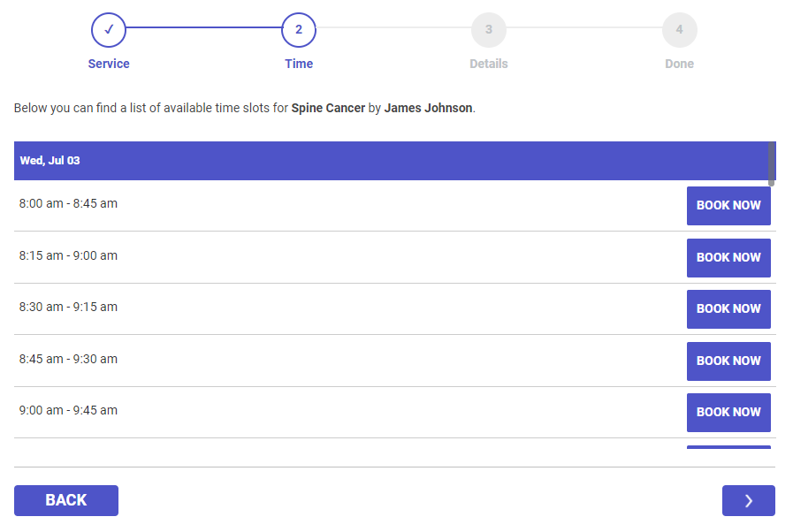Book the 9:00 am - 9:45 am slot
Image resolution: width=793 pixels, height=532 pixels.
point(728,412)
